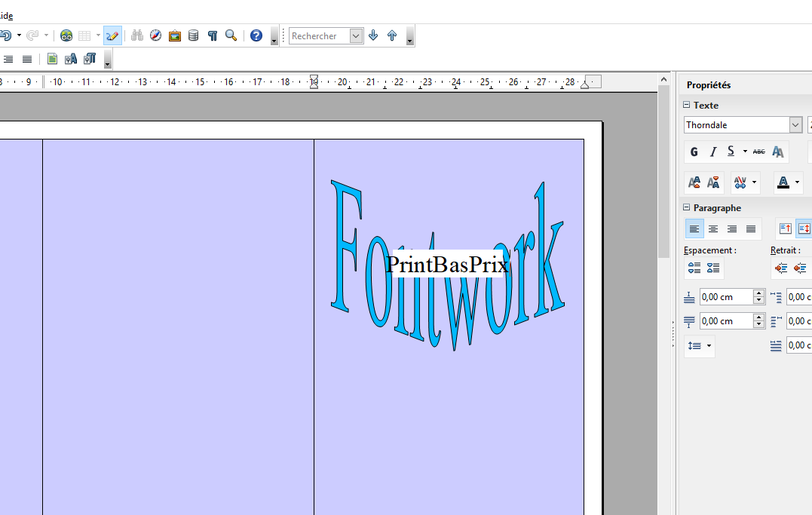Toggle formatting marks pilcrow icon
The image size is (812, 515).
(213, 35)
